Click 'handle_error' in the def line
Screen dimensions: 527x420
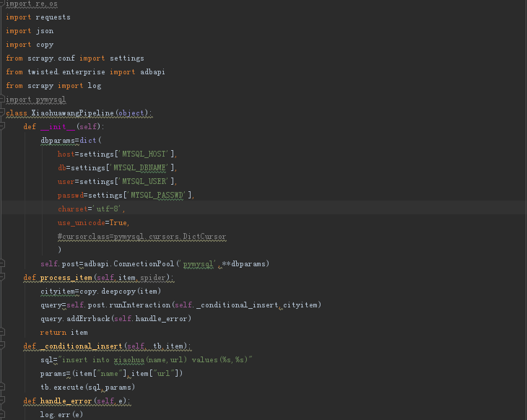(66, 401)
